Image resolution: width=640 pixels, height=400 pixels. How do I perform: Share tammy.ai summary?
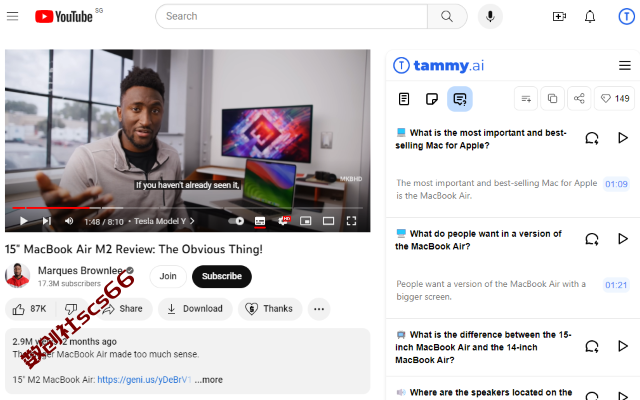[579, 98]
